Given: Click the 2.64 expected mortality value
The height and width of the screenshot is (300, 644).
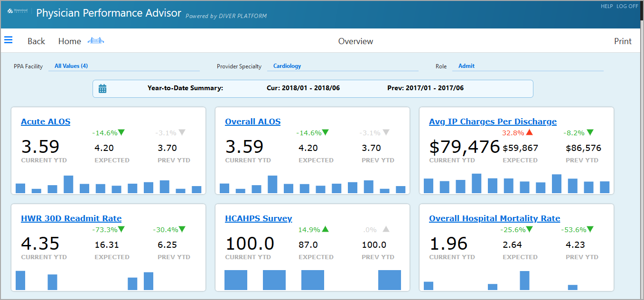Looking at the screenshot, I should point(512,245).
